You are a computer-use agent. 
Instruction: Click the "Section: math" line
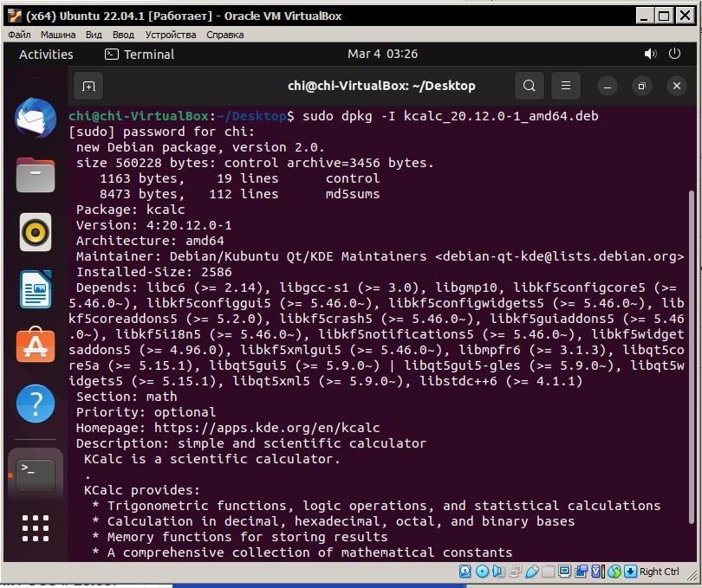click(x=127, y=397)
